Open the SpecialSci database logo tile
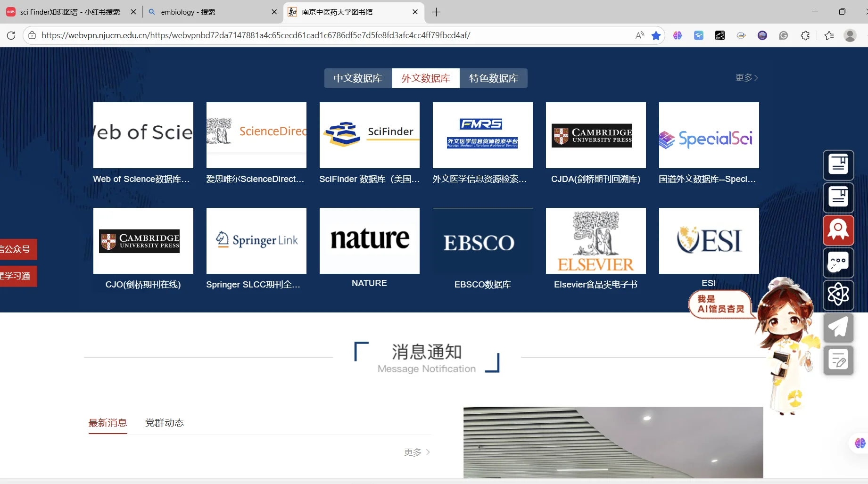 (709, 135)
